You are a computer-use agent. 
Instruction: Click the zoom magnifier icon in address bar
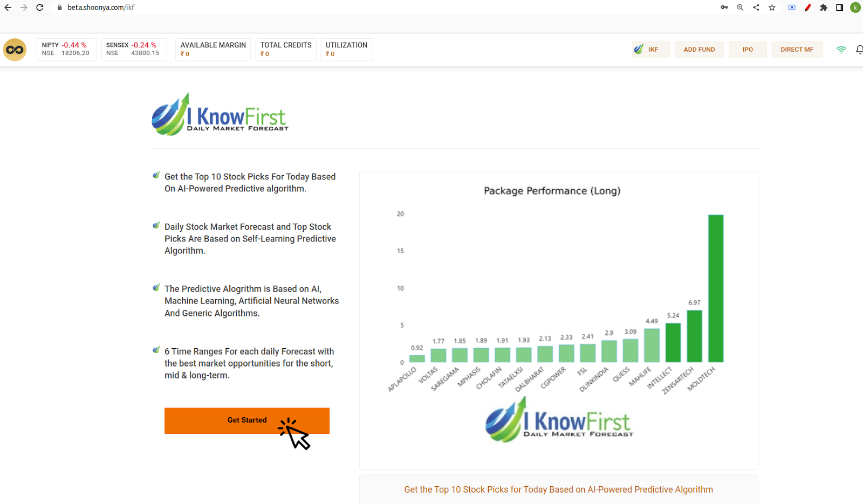pos(740,8)
